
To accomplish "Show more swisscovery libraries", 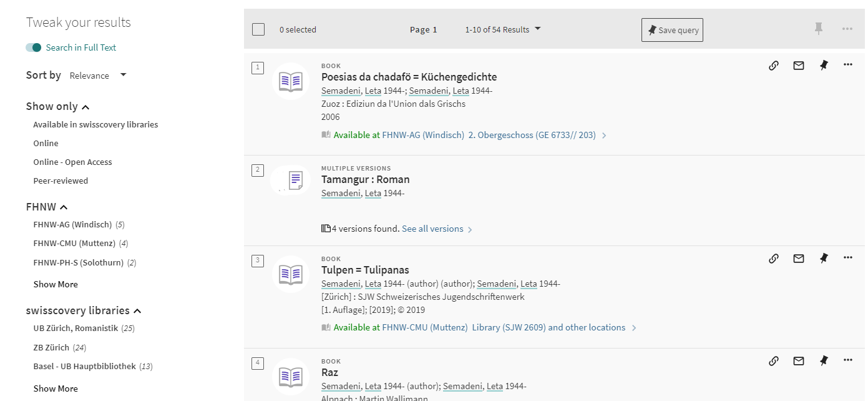I will [56, 389].
